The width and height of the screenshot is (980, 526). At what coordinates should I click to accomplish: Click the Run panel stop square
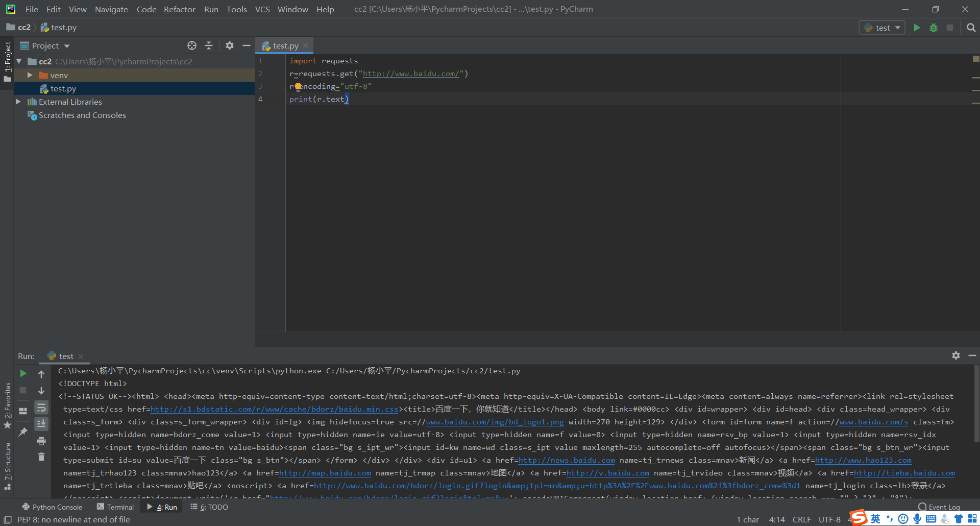click(23, 390)
